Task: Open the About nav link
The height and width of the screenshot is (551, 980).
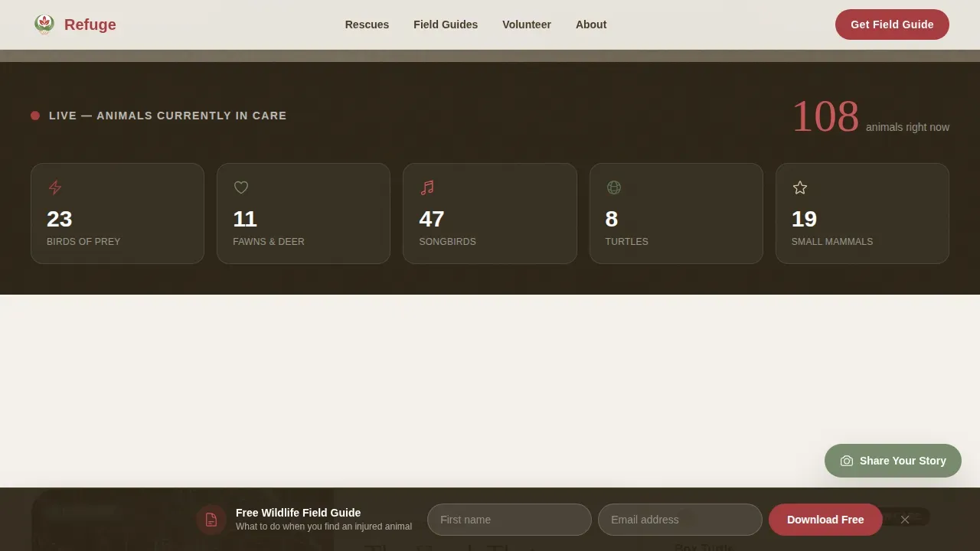Action: click(x=591, y=24)
